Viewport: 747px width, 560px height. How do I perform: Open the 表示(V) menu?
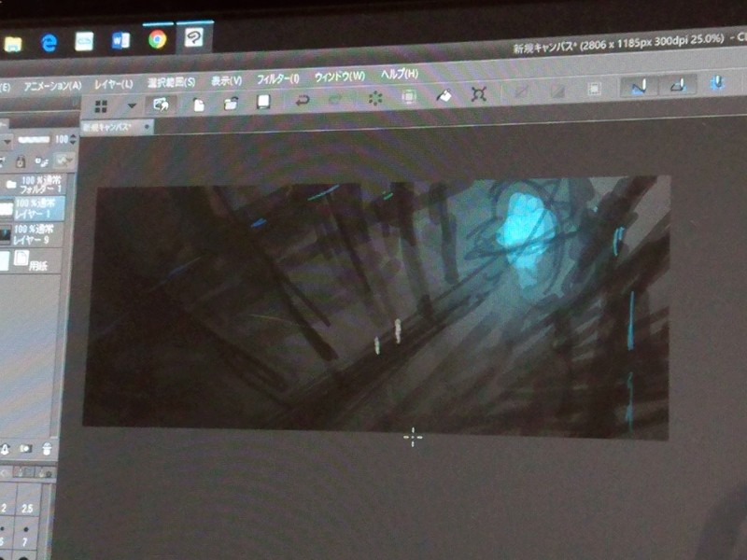pos(226,80)
